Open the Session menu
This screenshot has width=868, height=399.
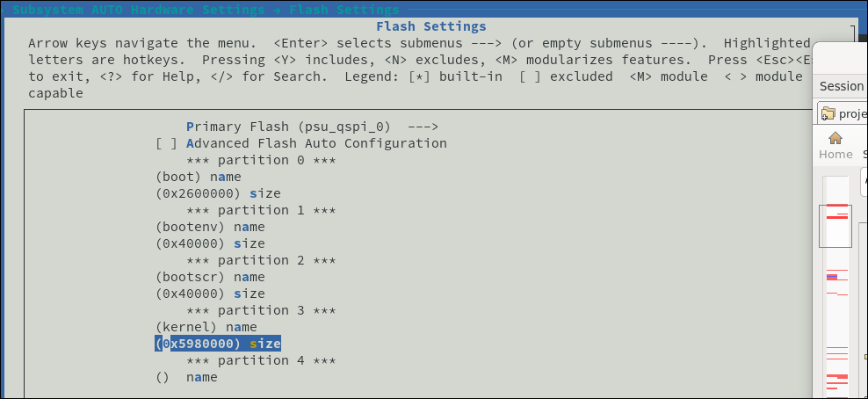pyautogui.click(x=842, y=86)
